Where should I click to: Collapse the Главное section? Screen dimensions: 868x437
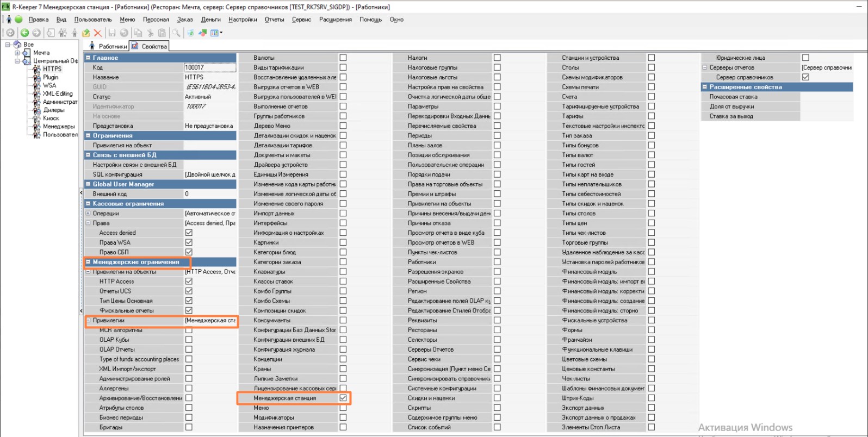[88, 58]
